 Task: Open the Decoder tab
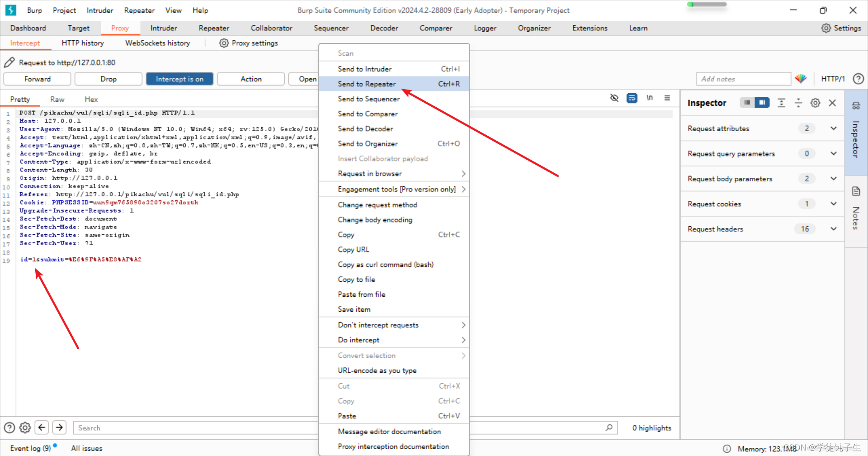pyautogui.click(x=384, y=28)
